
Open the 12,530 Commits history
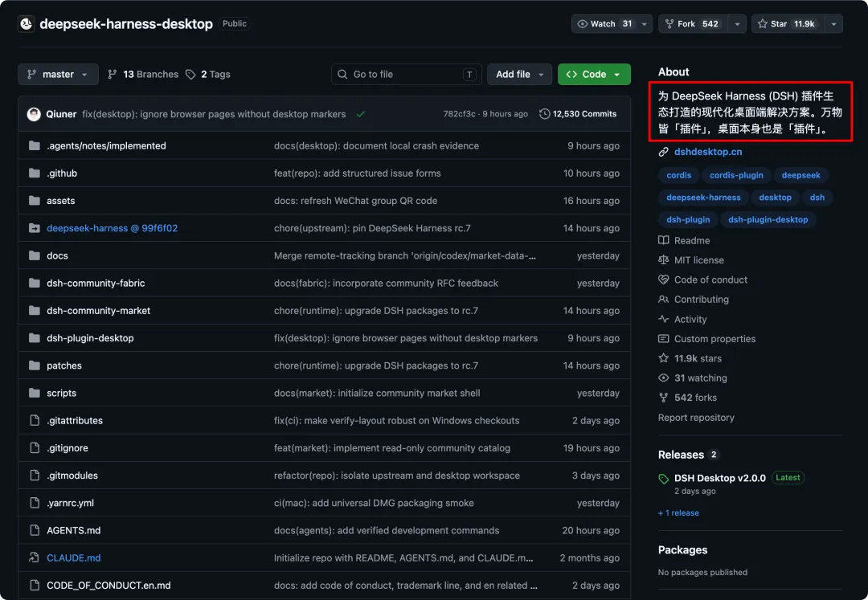(578, 114)
